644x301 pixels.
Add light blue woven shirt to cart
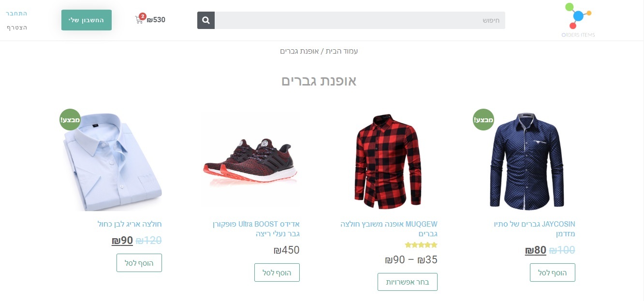(139, 263)
